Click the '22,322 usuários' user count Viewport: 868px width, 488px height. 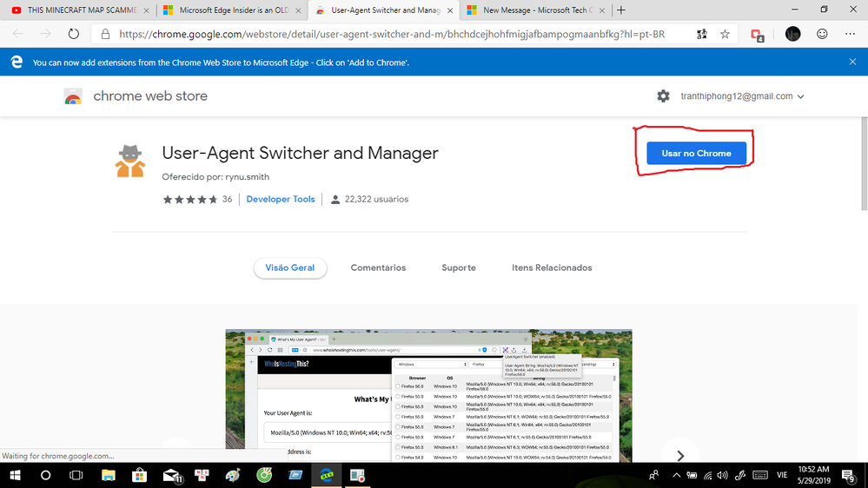(376, 199)
